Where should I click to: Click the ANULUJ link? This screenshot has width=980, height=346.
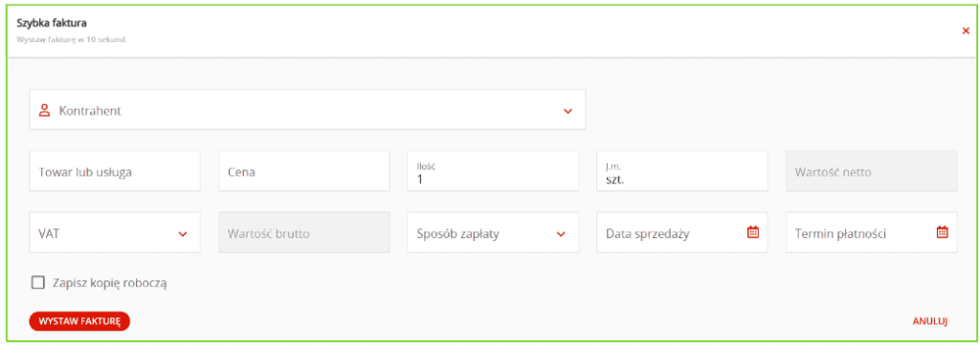click(930, 322)
